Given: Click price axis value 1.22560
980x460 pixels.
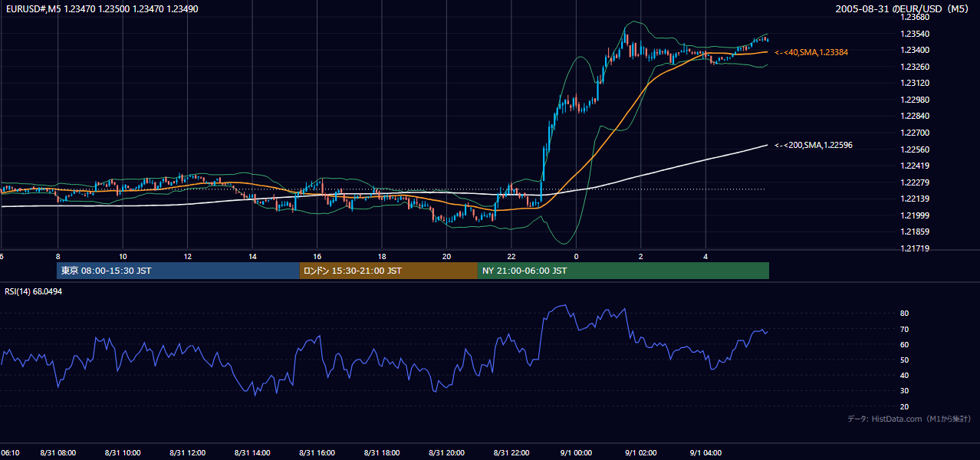Looking at the screenshot, I should (x=914, y=149).
